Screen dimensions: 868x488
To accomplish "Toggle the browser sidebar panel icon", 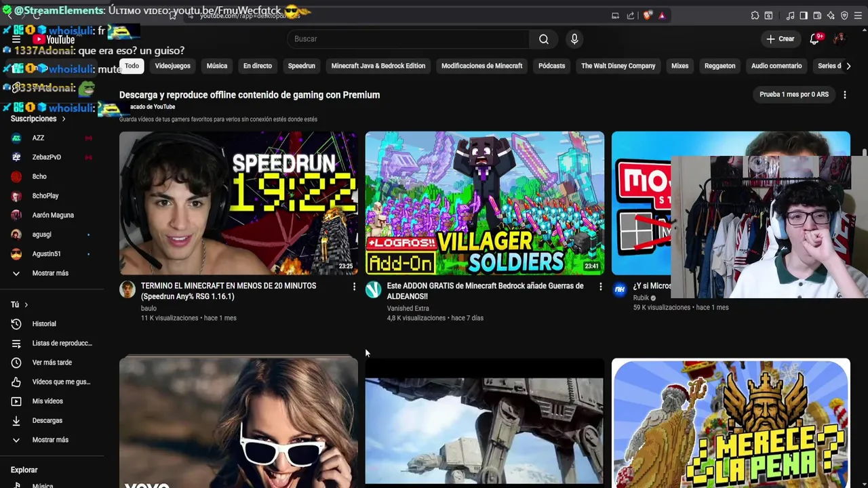I will (x=804, y=16).
